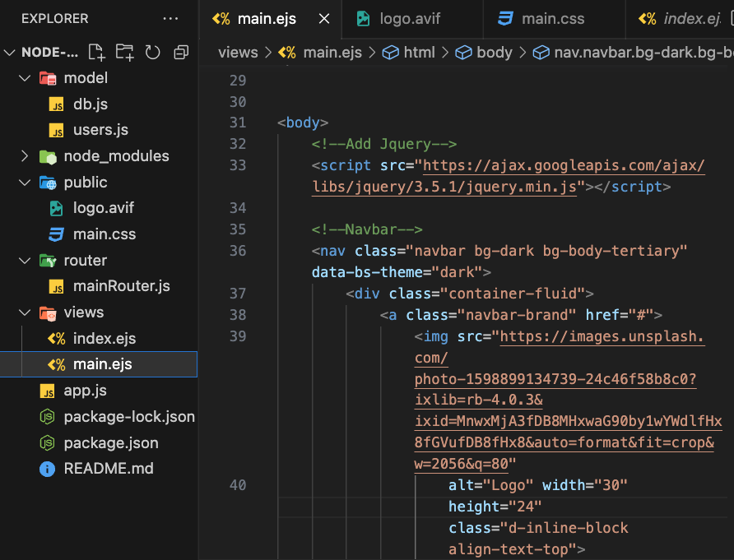The width and height of the screenshot is (734, 560).
Task: Click the Node icon beside package.json
Action: [x=47, y=443]
